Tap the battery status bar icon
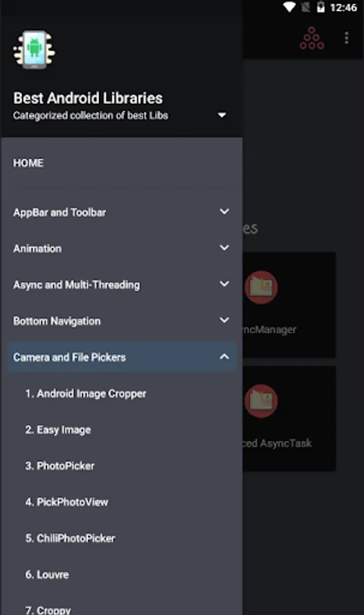 (320, 7)
